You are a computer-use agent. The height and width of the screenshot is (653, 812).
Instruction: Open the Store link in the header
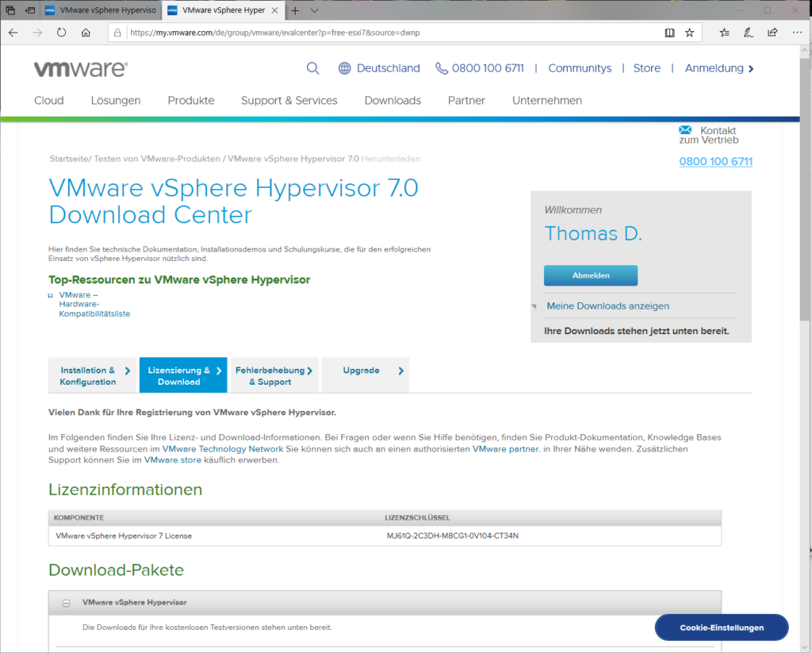[x=647, y=68]
